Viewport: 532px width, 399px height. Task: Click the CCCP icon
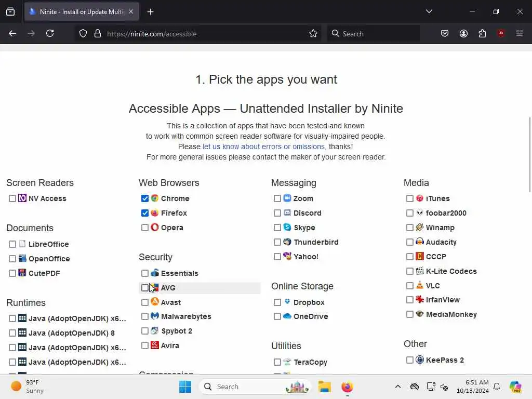pyautogui.click(x=420, y=256)
